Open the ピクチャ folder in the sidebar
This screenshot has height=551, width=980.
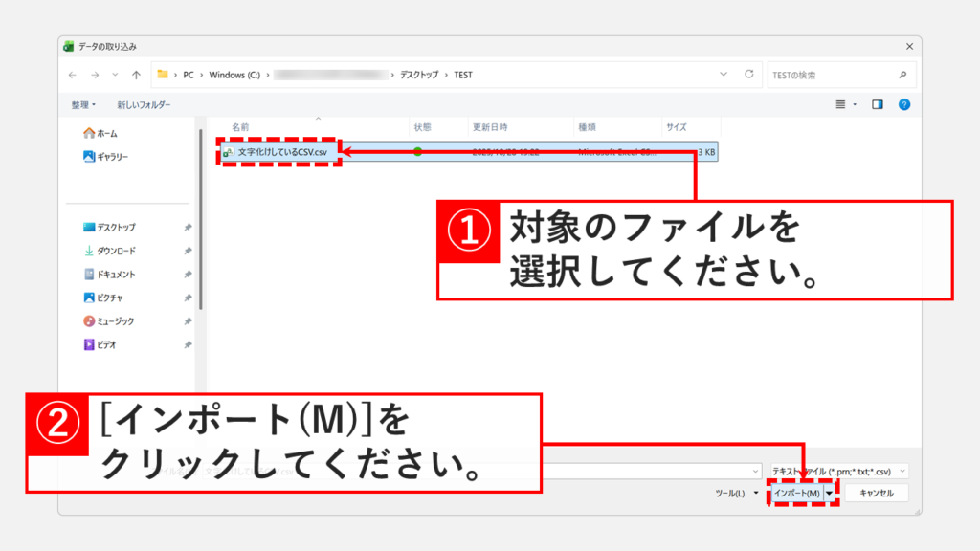tap(108, 298)
